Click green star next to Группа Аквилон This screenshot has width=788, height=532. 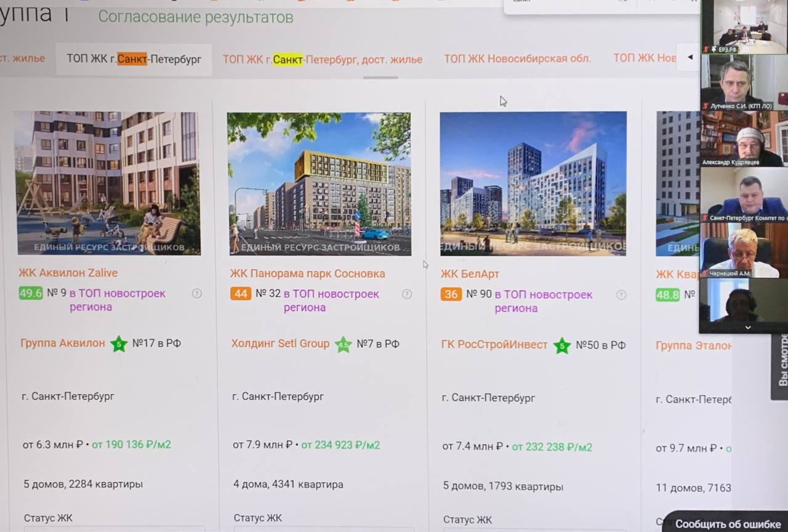coord(119,344)
